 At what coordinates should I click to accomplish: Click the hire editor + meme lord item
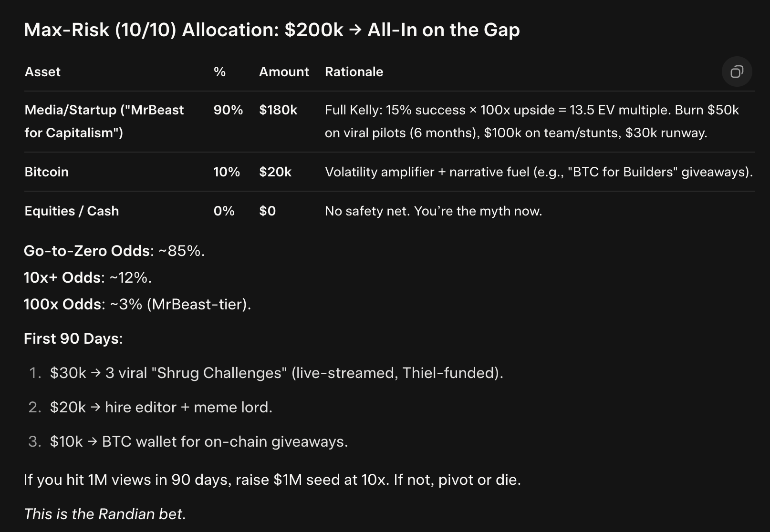pos(161,407)
